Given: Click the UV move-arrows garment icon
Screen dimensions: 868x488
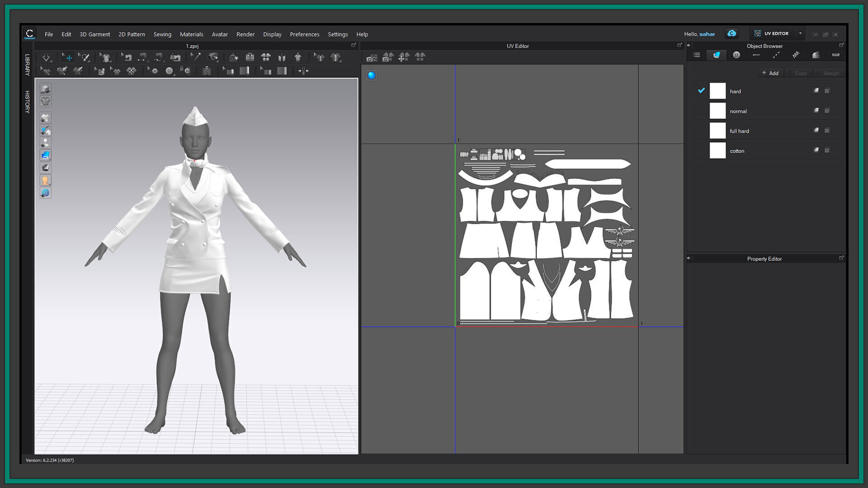Looking at the screenshot, I should tap(404, 57).
